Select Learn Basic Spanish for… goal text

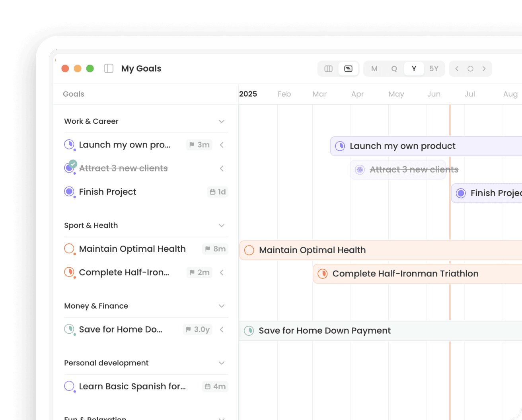pos(132,386)
